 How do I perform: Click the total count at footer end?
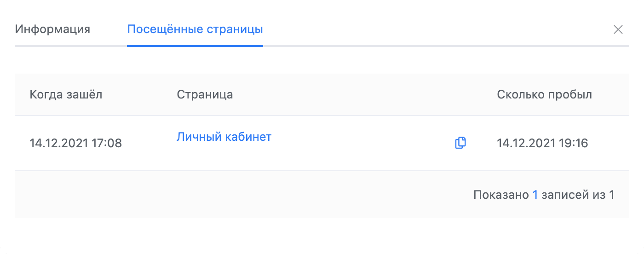coord(611,195)
